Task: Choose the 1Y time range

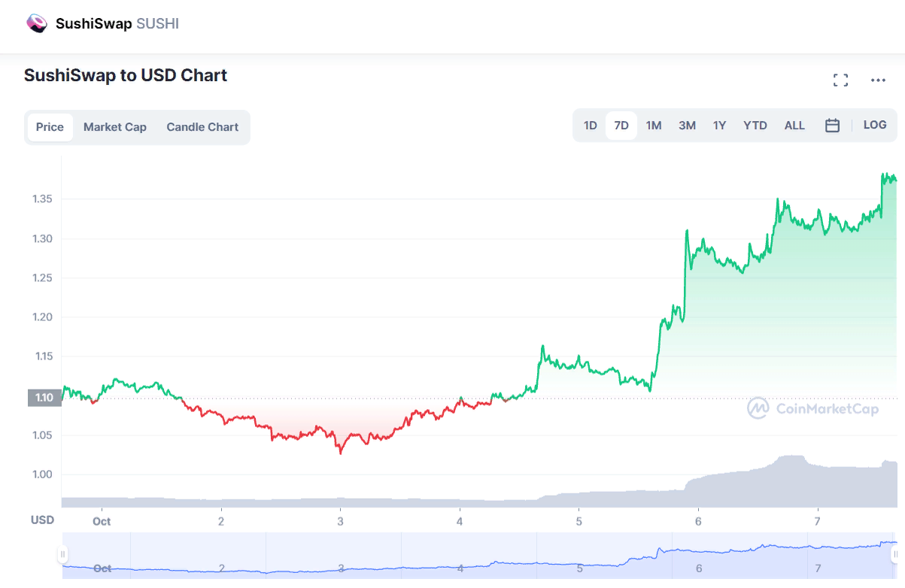Action: tap(720, 126)
